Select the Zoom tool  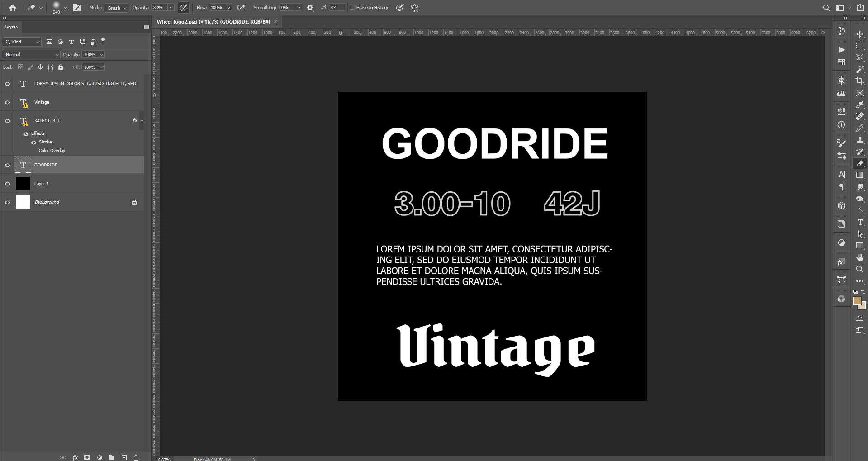point(859,269)
